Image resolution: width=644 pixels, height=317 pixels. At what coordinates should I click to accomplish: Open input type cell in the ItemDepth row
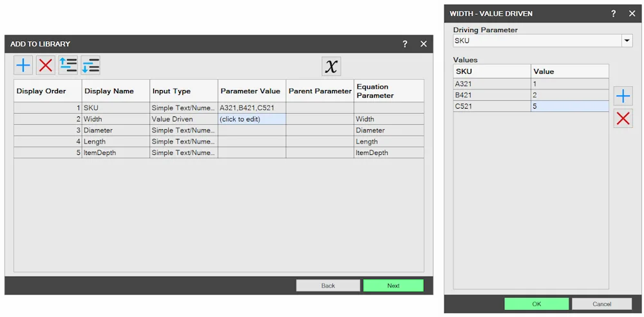184,152
